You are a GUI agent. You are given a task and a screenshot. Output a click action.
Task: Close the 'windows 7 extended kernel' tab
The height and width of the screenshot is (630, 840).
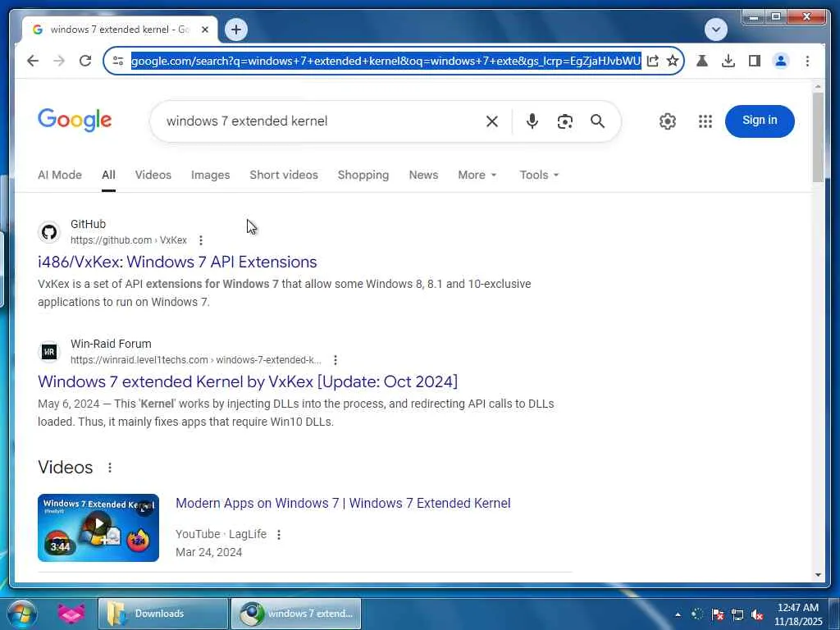[x=204, y=30]
